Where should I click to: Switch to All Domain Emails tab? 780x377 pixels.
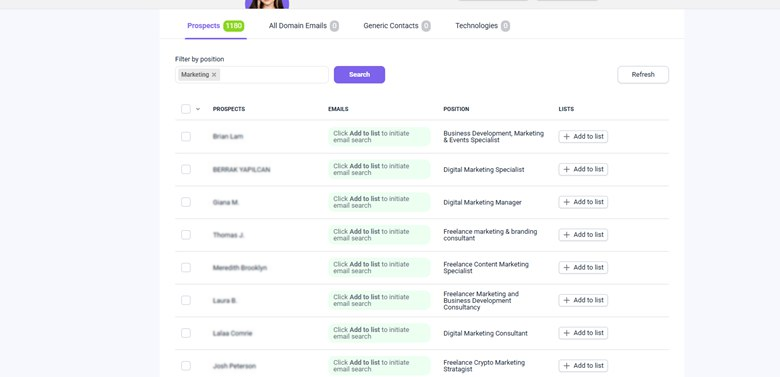[x=303, y=26]
